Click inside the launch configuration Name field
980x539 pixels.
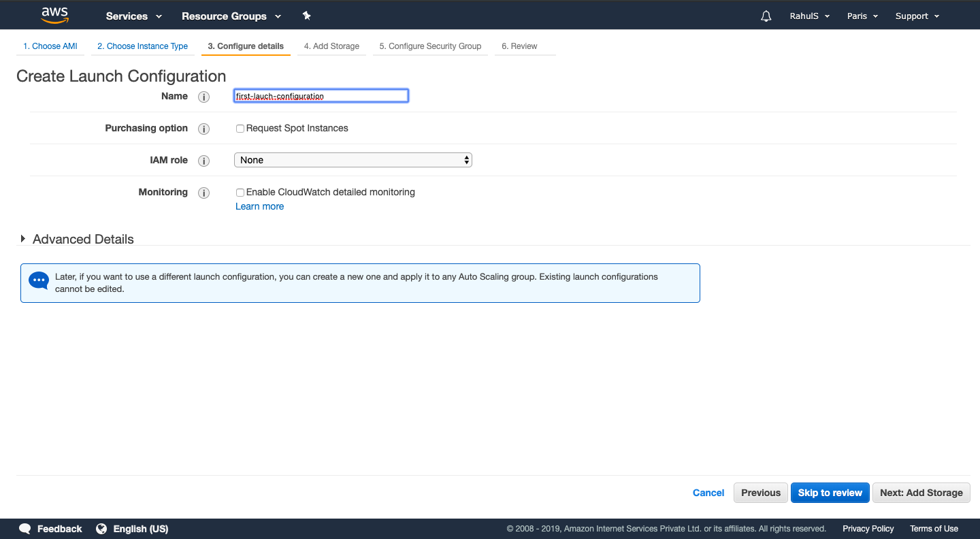tap(320, 95)
